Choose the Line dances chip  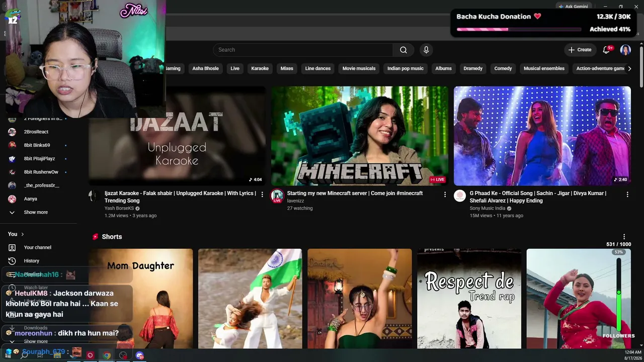(x=318, y=68)
